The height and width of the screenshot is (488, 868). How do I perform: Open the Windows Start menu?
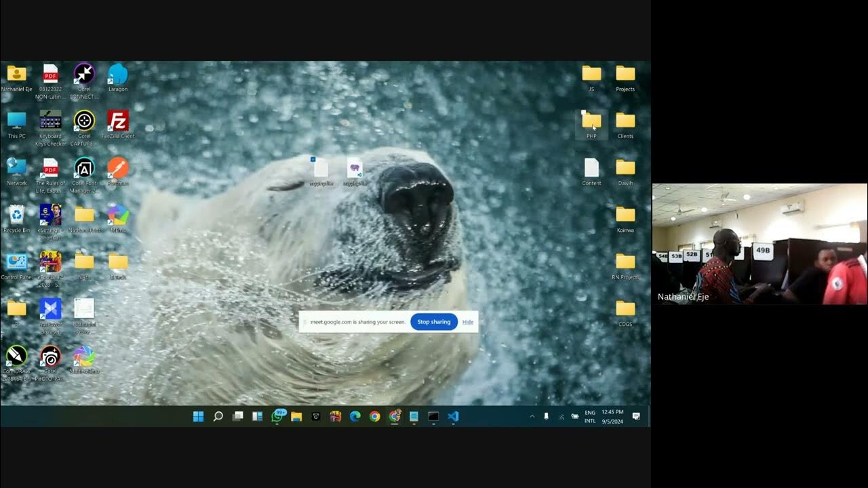198,416
